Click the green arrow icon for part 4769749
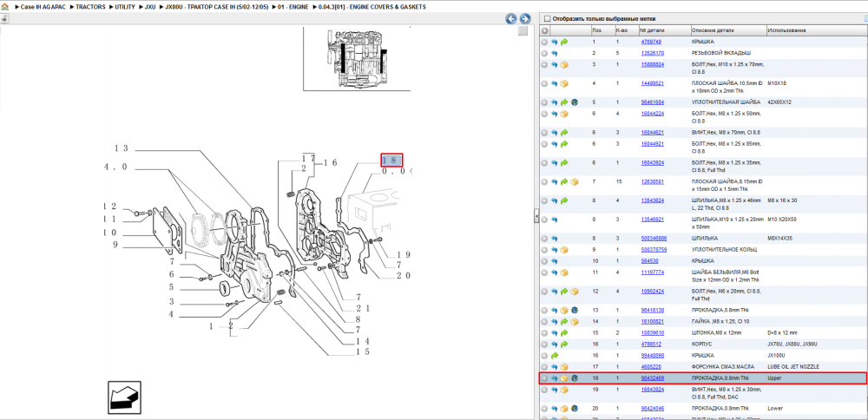This screenshot has height=420, width=868. pyautogui.click(x=564, y=42)
